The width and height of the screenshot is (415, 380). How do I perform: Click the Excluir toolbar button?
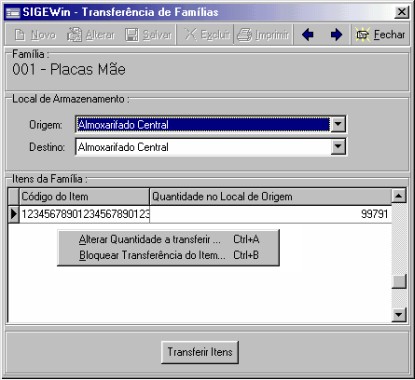pos(206,34)
